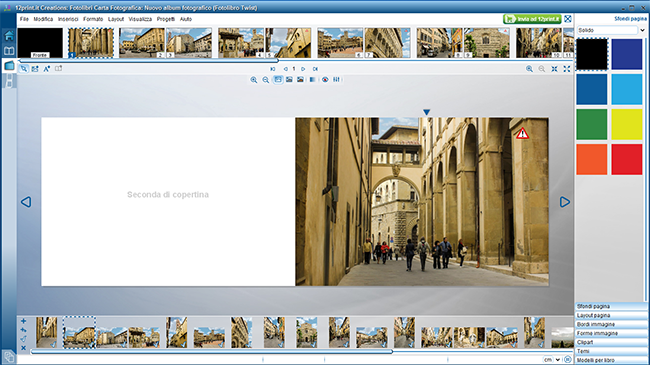Click the plus icon beside photo strip
Viewport: 650px width, 365px height.
point(23,321)
